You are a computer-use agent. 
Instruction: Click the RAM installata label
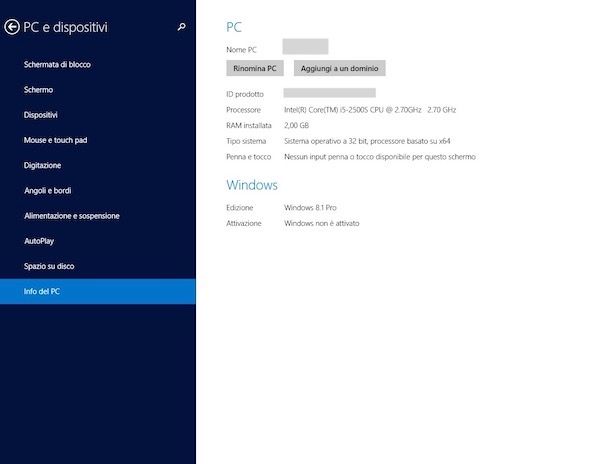tap(249, 125)
